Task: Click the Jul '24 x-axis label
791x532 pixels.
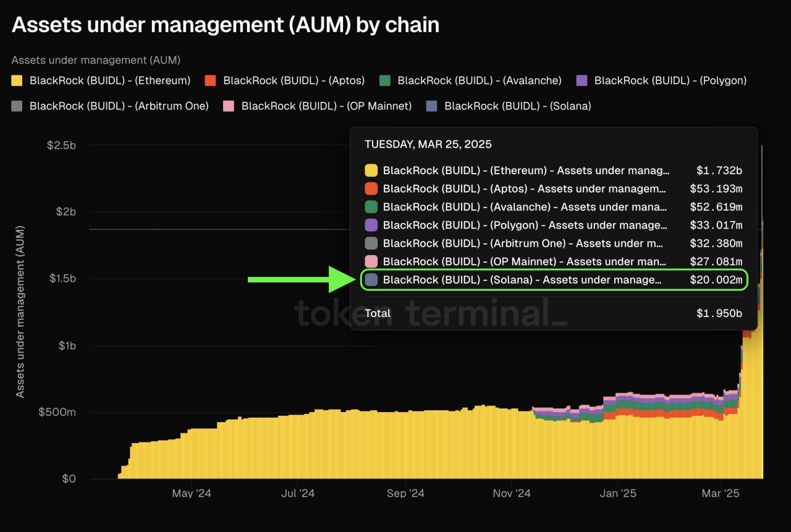Action: (298, 493)
